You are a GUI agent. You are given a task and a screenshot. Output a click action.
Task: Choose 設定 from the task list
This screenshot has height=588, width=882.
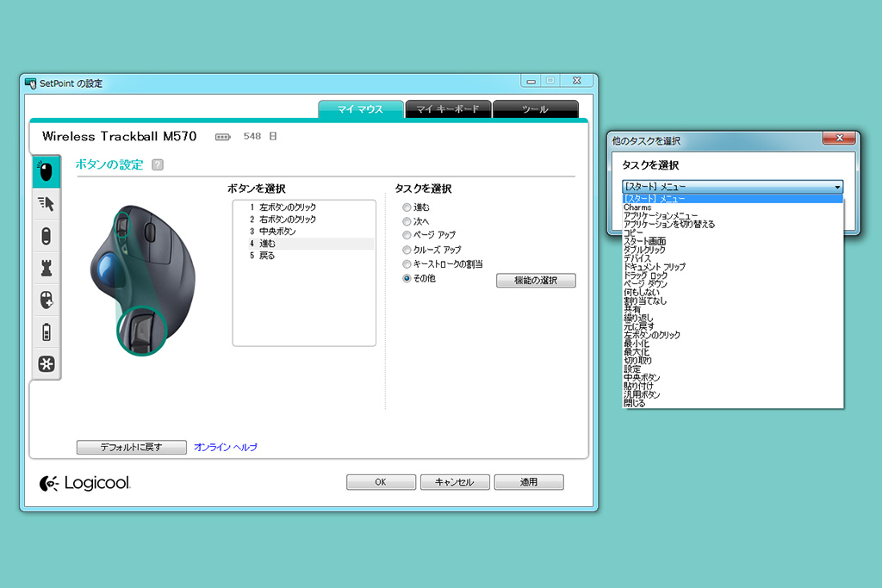pyautogui.click(x=733, y=369)
